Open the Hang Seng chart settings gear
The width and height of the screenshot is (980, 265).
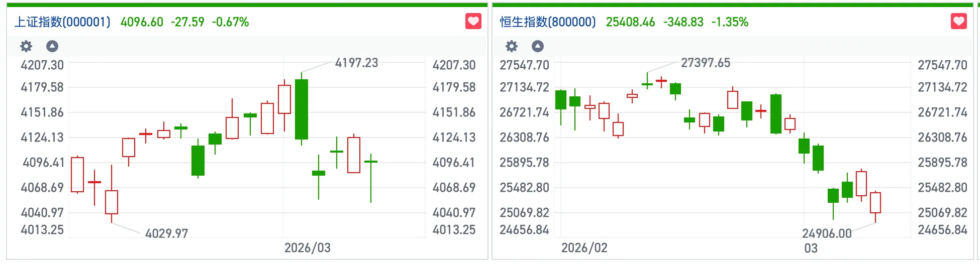pos(512,47)
